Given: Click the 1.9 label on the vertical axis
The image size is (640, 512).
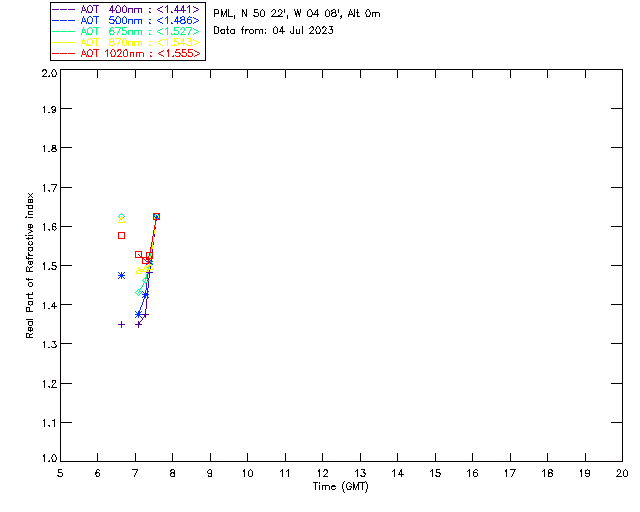Looking at the screenshot, I should point(49,109).
